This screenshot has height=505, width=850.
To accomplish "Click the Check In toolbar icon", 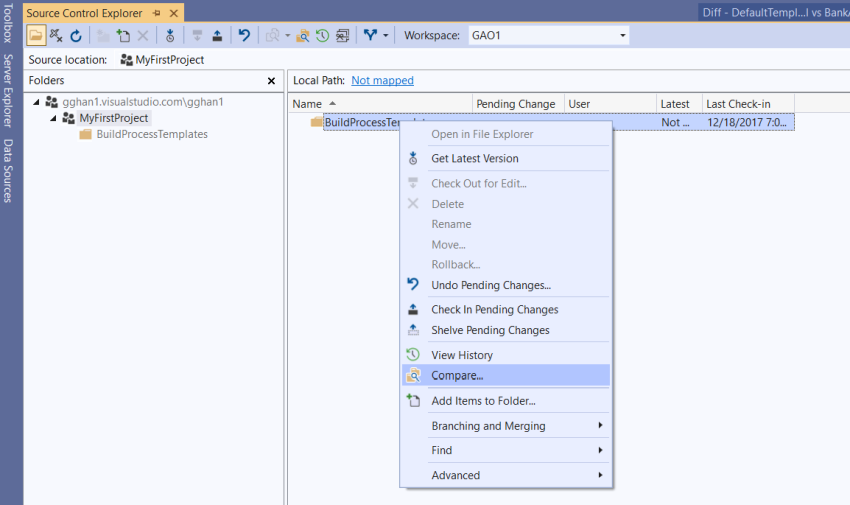I will pos(217,36).
